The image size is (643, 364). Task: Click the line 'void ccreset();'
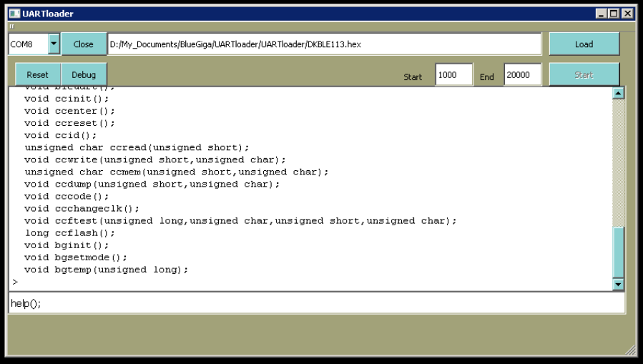pyautogui.click(x=69, y=124)
